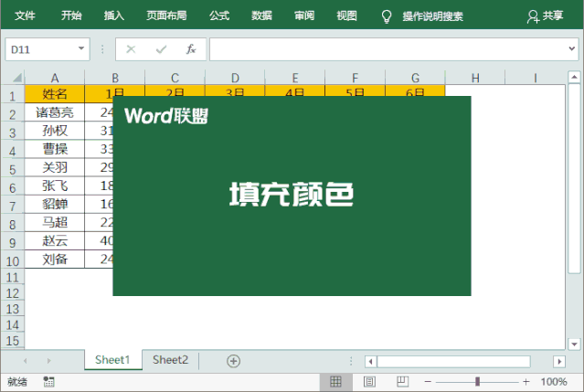The height and width of the screenshot is (392, 584).
Task: Open the 插入 ribbon tab
Action: (x=114, y=16)
